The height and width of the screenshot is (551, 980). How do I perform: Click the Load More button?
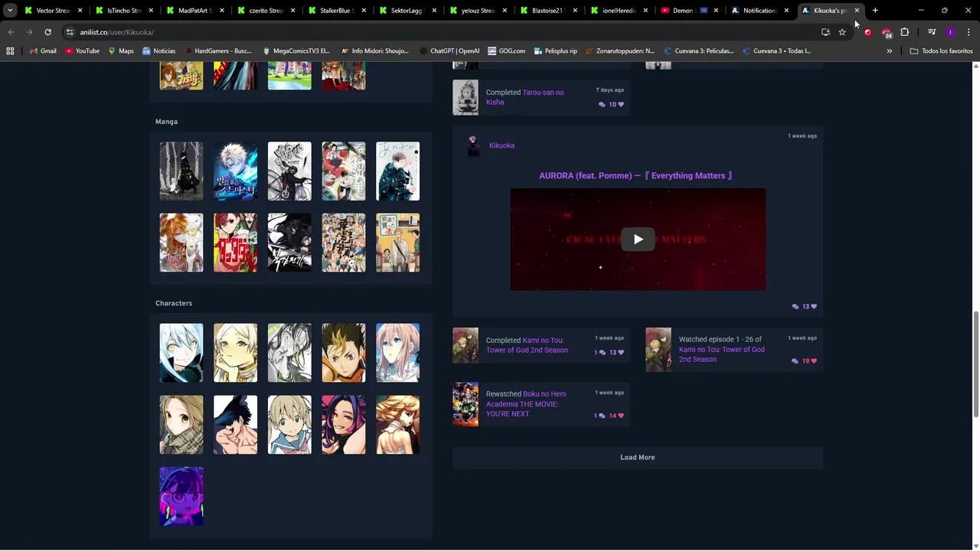638,458
